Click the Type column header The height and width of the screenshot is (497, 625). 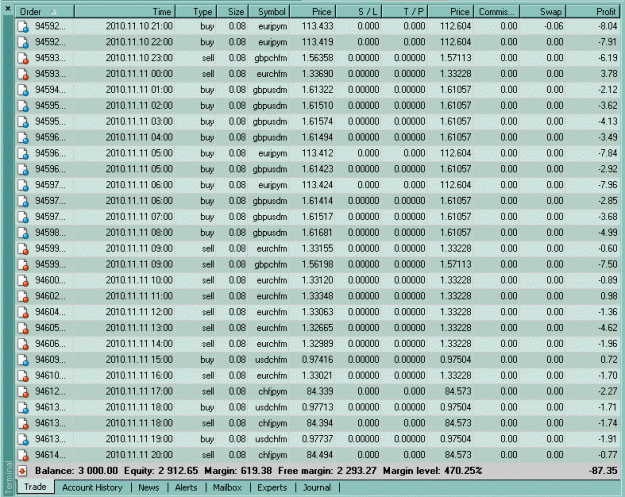[x=196, y=12]
